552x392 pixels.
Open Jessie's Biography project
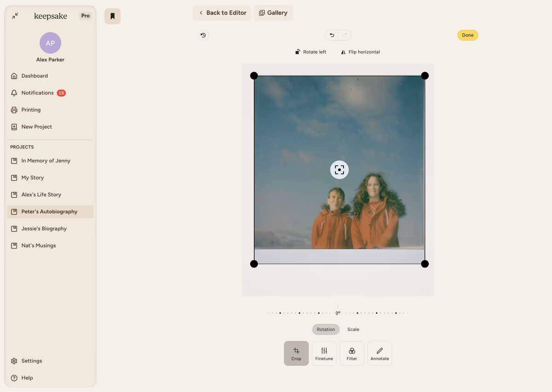point(44,228)
